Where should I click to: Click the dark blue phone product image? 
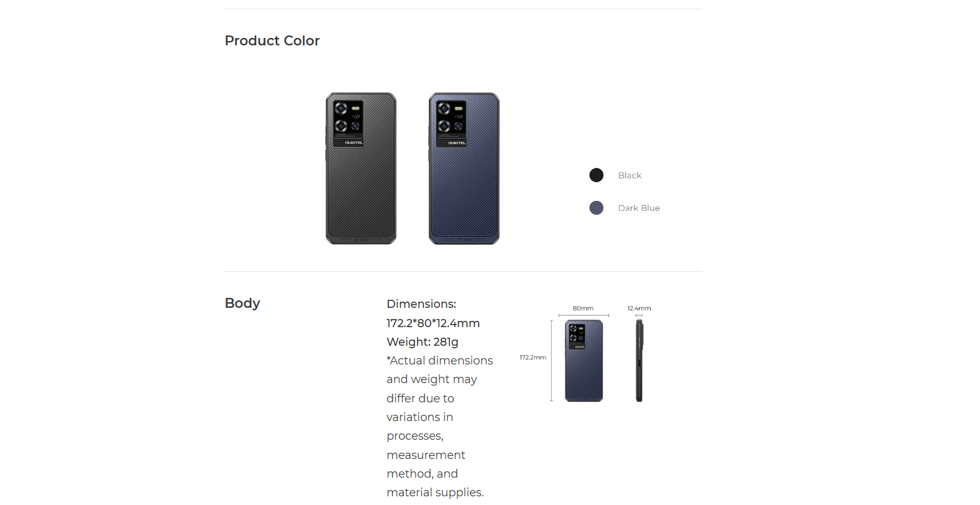tap(464, 169)
